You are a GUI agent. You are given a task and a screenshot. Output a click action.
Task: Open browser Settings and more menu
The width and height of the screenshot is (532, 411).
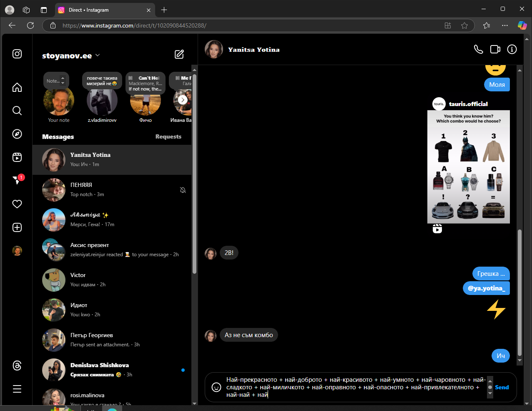(x=505, y=25)
